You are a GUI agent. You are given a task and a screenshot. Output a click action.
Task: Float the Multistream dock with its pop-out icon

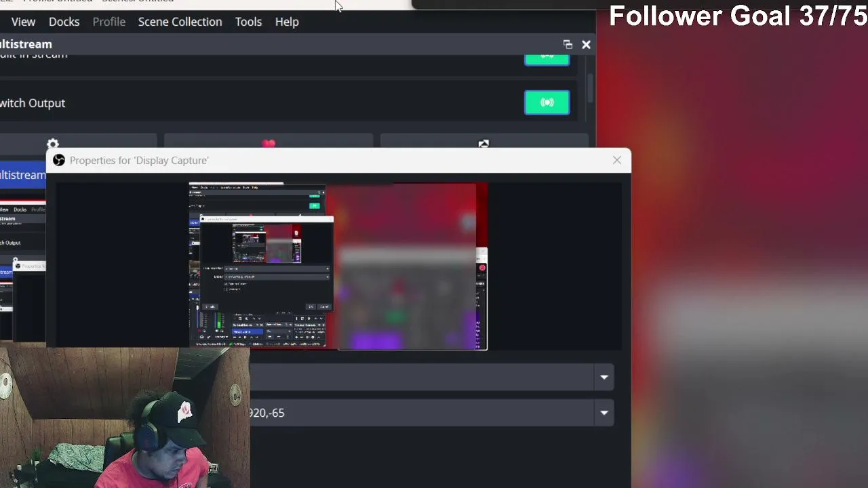[x=568, y=45]
